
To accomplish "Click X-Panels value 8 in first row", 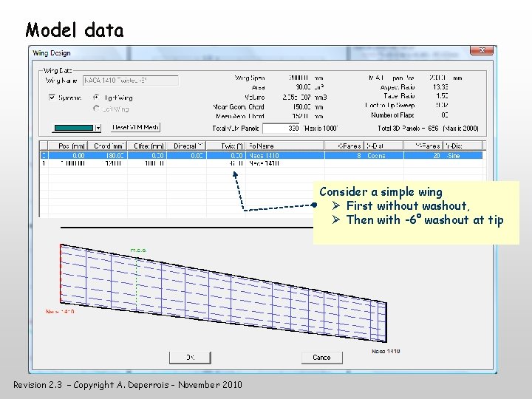I will [x=344, y=155].
